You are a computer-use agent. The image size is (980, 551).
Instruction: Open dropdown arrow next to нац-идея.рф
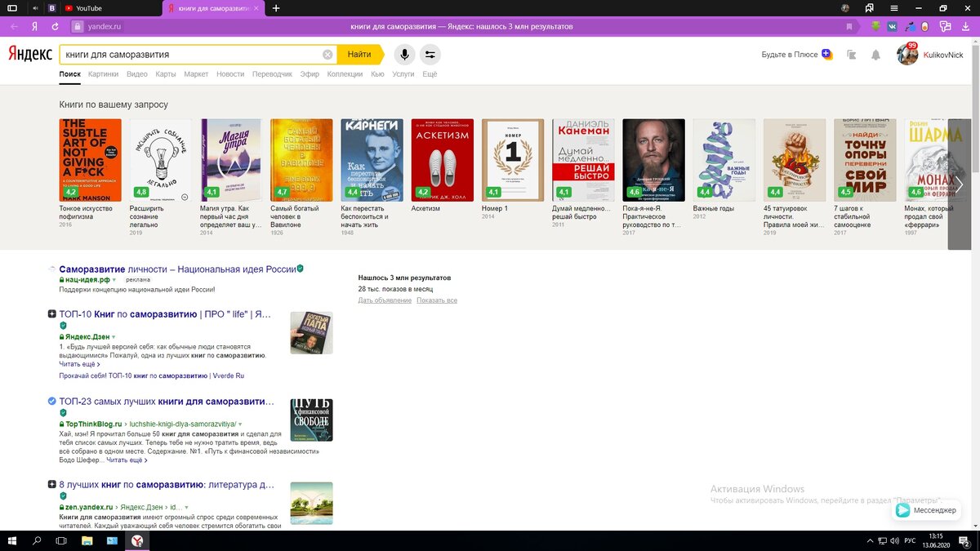point(114,280)
